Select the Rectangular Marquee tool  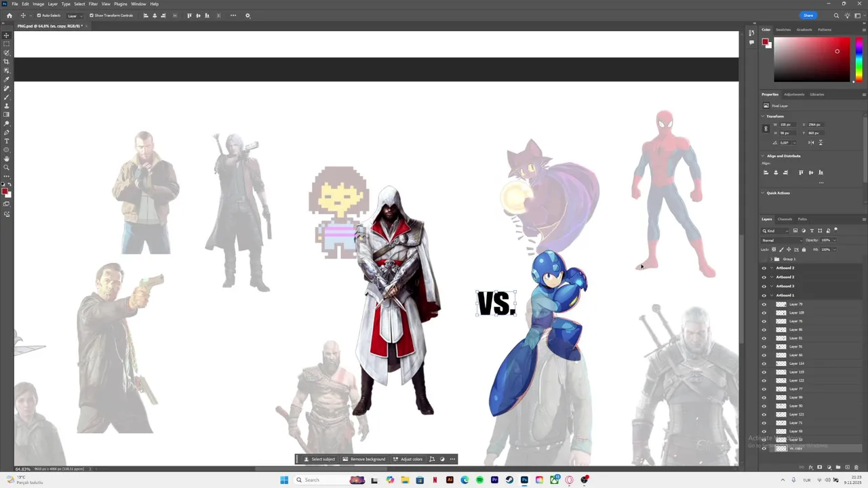[x=6, y=44]
